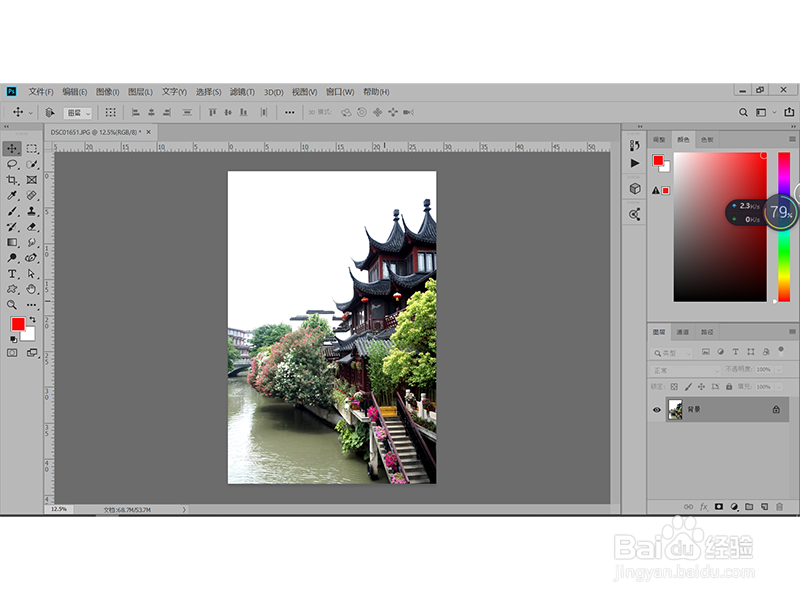Screen dimensions: 800x600
Task: Select the Healing Brush tool
Action: 32,195
